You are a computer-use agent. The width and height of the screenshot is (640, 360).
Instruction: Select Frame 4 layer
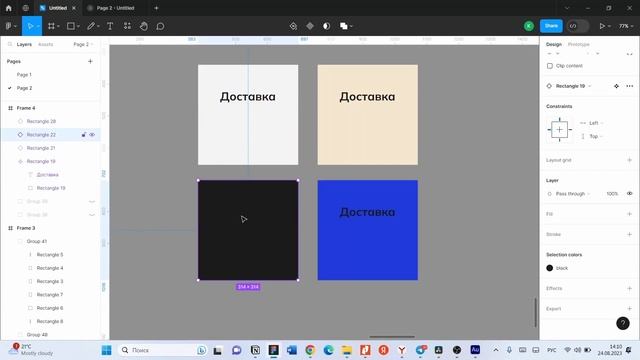coord(26,108)
